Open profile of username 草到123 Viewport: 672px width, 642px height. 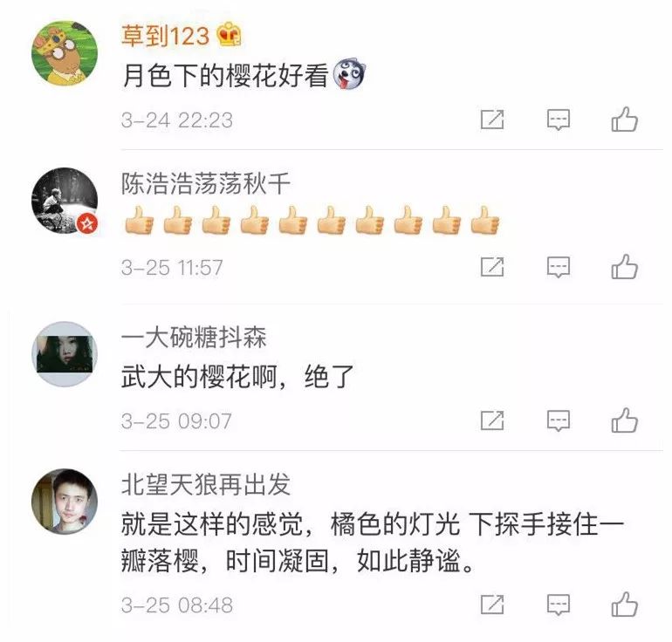(x=165, y=35)
